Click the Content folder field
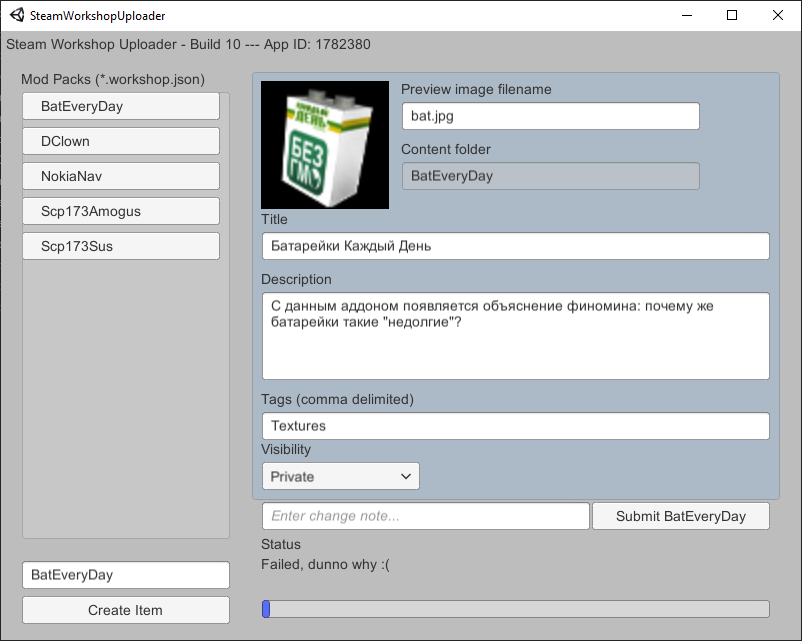This screenshot has height=641, width=802. [x=550, y=176]
